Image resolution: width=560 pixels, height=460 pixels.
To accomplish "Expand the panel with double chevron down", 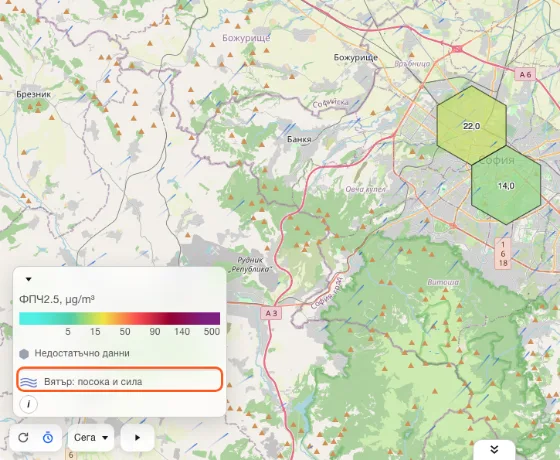I will [x=494, y=450].
